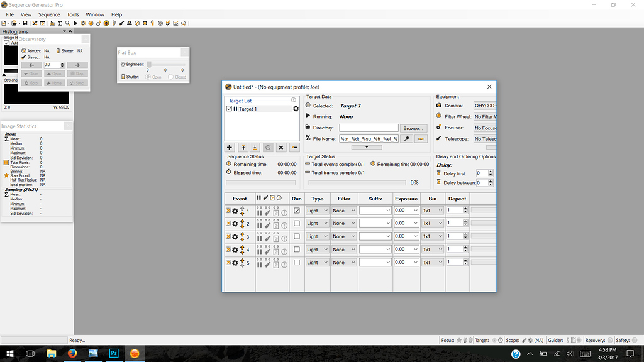Screen dimensions: 644x362
Task: Open the File menu
Action: pyautogui.click(x=10, y=14)
